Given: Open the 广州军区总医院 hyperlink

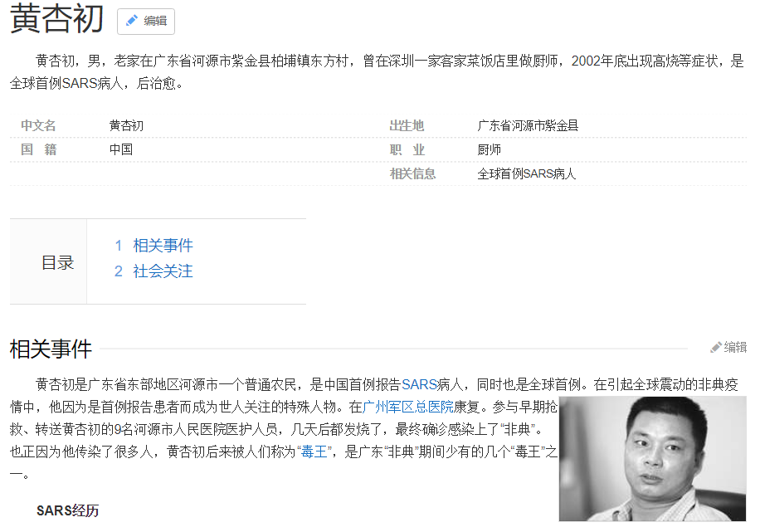Looking at the screenshot, I should 407,407.
